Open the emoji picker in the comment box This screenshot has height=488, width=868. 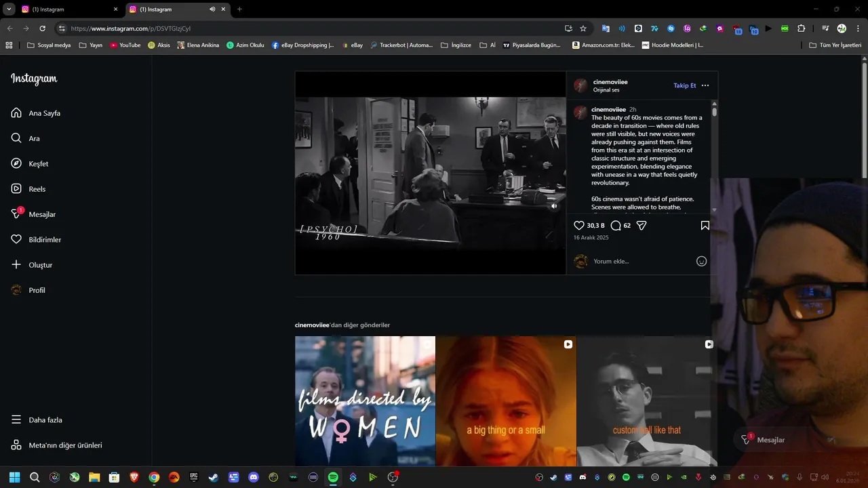pyautogui.click(x=702, y=261)
